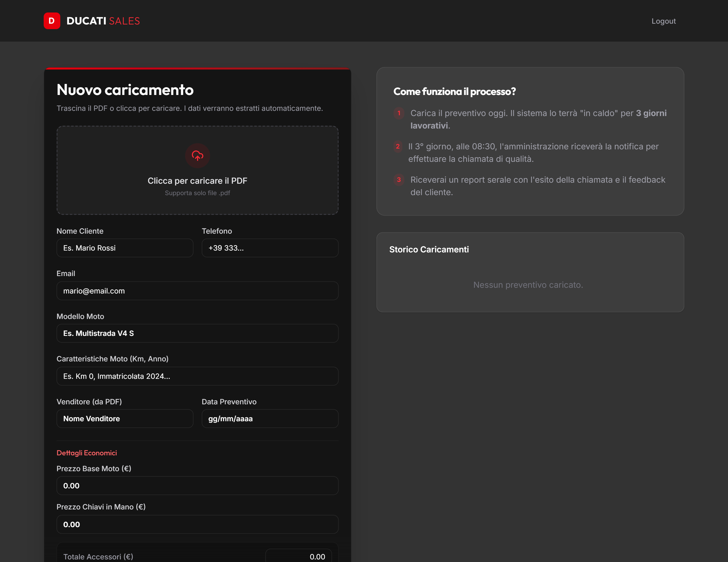Screen dimensions: 728x562
Task: Click the red D logo icon
Action: pyautogui.click(x=52, y=21)
